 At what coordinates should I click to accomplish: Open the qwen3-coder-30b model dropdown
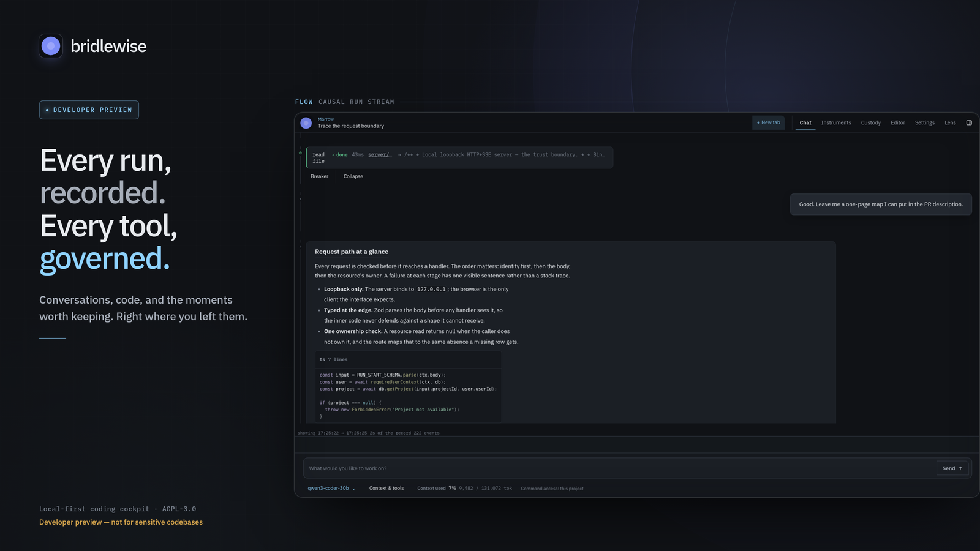(x=331, y=488)
